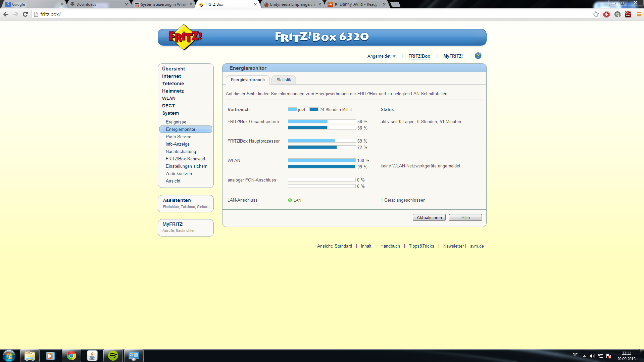The width and height of the screenshot is (644, 362).
Task: Open Tipps&Tricks footer link
Action: [x=421, y=246]
